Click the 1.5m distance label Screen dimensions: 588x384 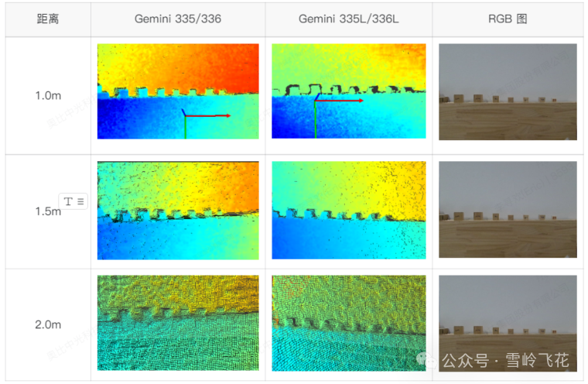point(46,211)
